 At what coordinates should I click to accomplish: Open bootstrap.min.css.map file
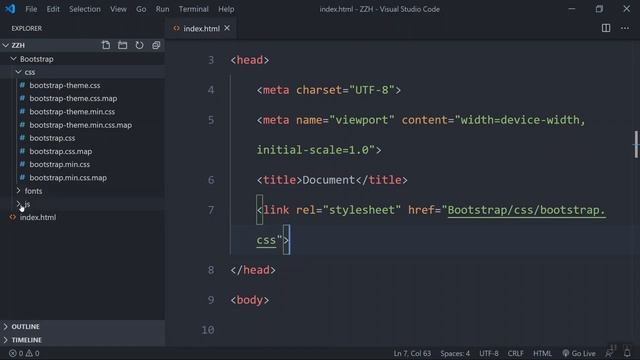68,178
